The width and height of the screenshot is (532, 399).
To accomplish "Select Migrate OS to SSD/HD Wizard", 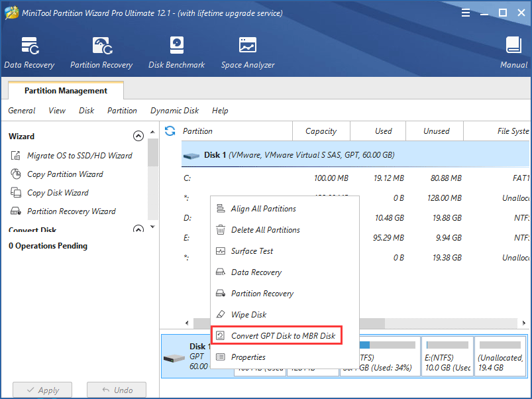I will click(79, 156).
